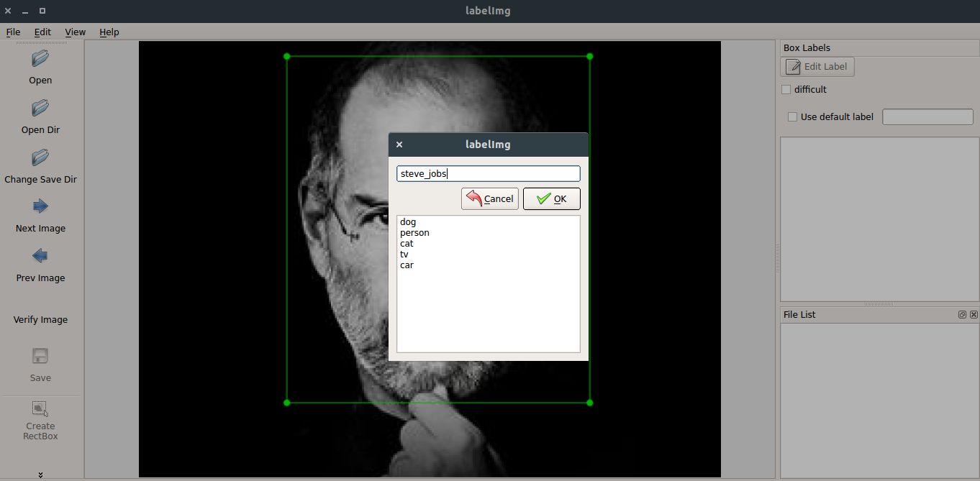Click the Change Save Dir icon
The height and width of the screenshot is (481, 980).
tap(40, 157)
